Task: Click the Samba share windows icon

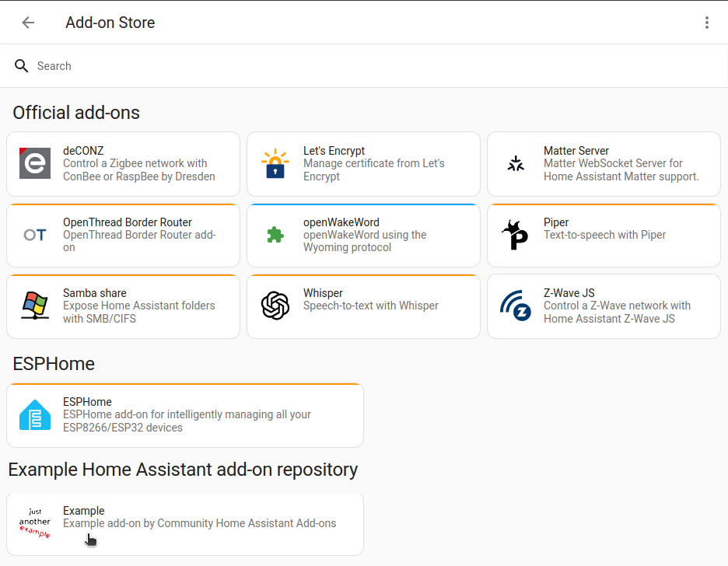Action: [x=35, y=306]
